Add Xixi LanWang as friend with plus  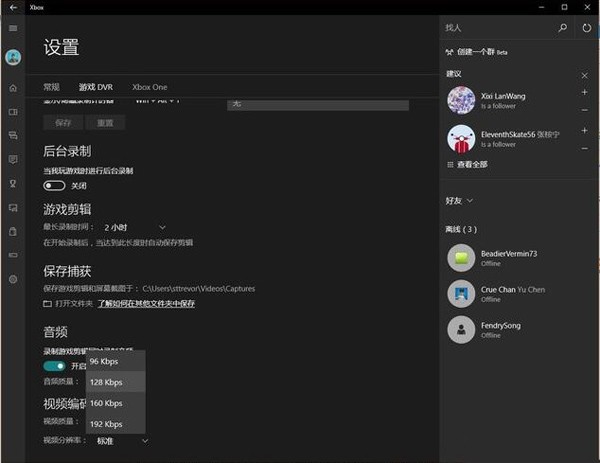tap(584, 92)
